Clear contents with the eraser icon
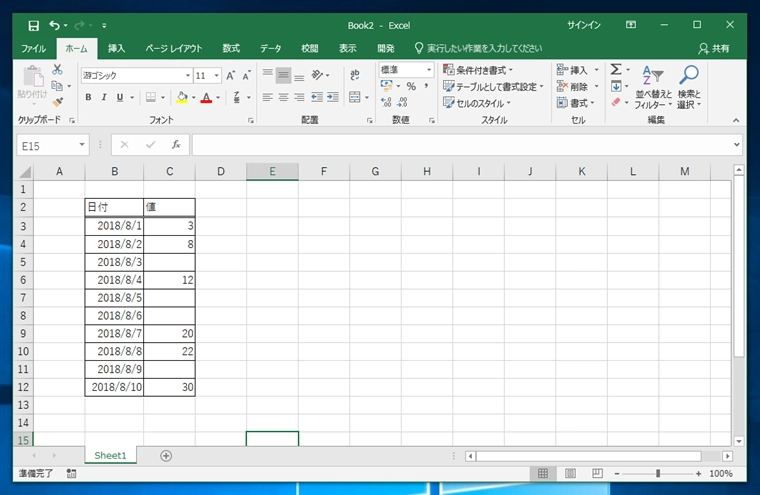 (616, 102)
